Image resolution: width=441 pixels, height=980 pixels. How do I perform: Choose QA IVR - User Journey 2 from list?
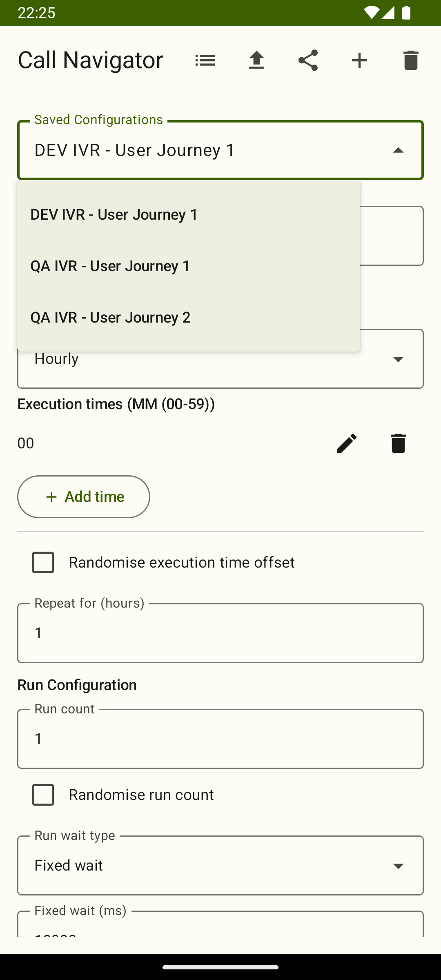click(110, 317)
